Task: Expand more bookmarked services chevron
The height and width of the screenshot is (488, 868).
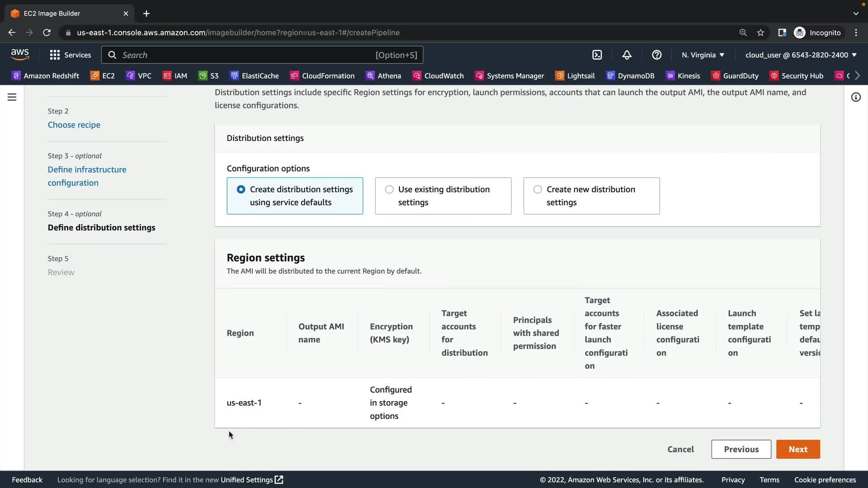Action: coord(857,75)
